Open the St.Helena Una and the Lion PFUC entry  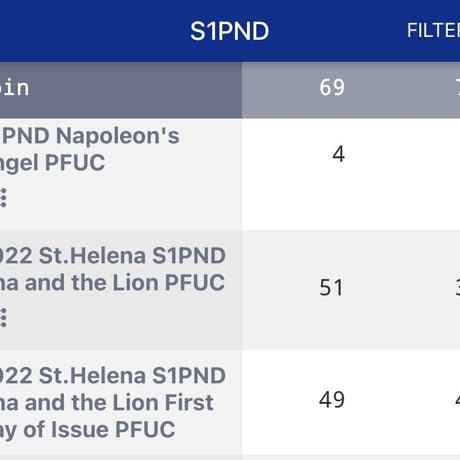113,269
